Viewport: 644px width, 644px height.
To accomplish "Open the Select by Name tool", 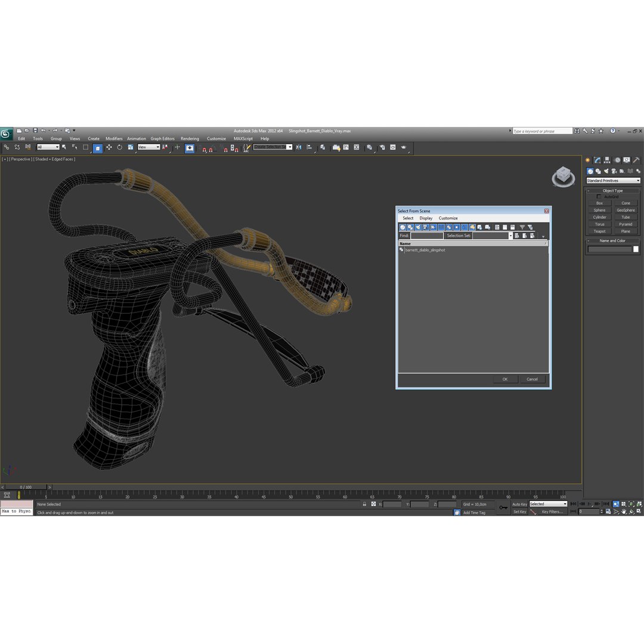I will point(75,147).
